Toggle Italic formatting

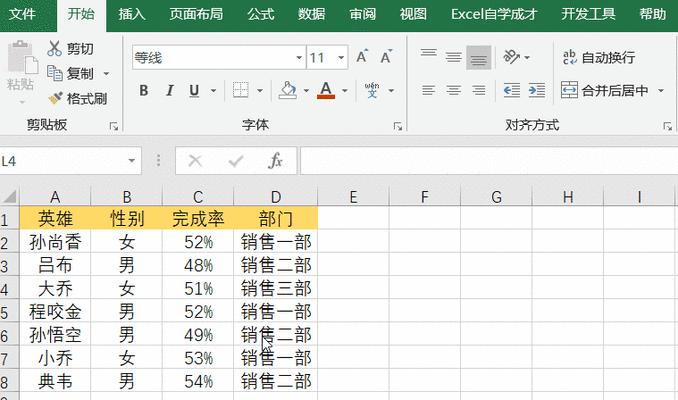pyautogui.click(x=170, y=90)
